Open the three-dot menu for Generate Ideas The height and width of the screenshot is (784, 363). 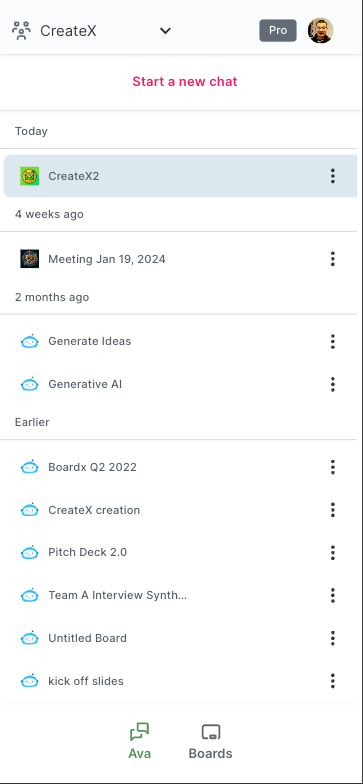tap(332, 342)
